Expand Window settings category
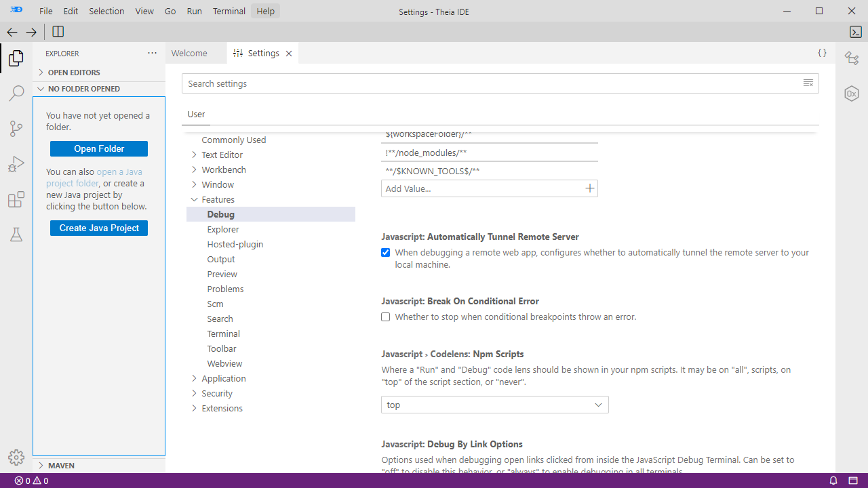Image resolution: width=868 pixels, height=488 pixels. [194, 184]
